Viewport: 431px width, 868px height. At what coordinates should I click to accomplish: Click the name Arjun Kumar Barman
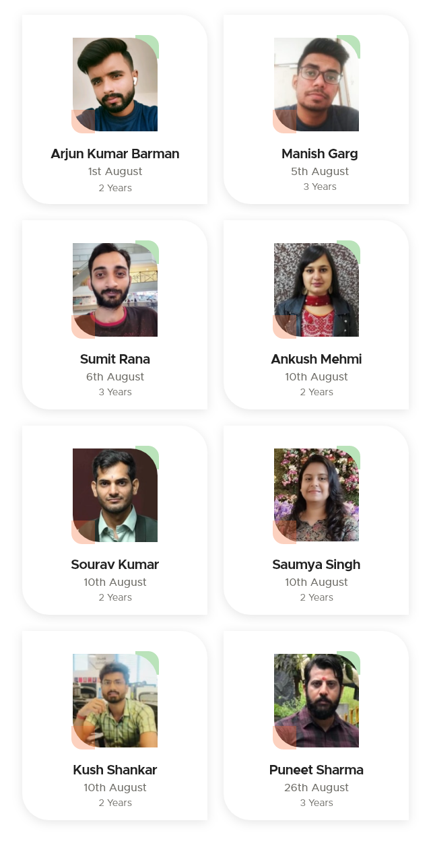point(115,154)
